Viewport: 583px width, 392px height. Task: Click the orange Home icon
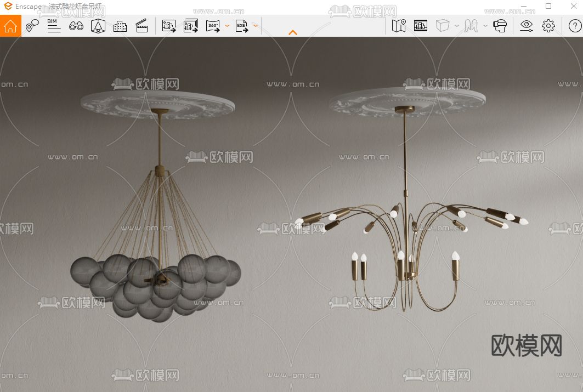tap(10, 26)
